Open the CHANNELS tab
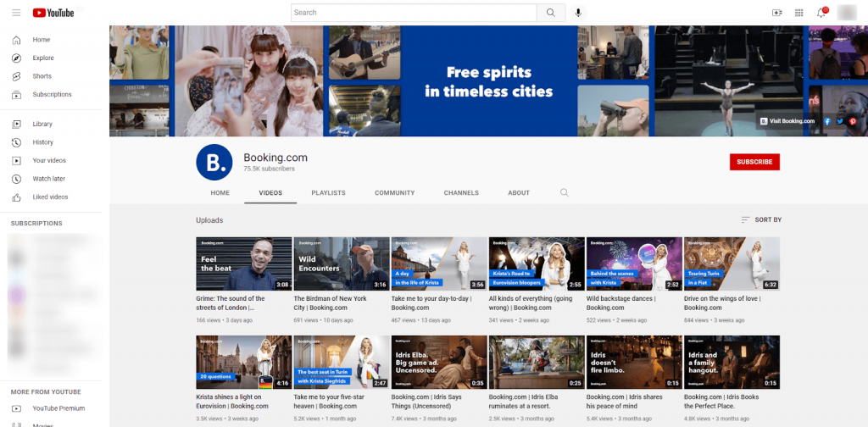The height and width of the screenshot is (427, 868). pyautogui.click(x=461, y=193)
